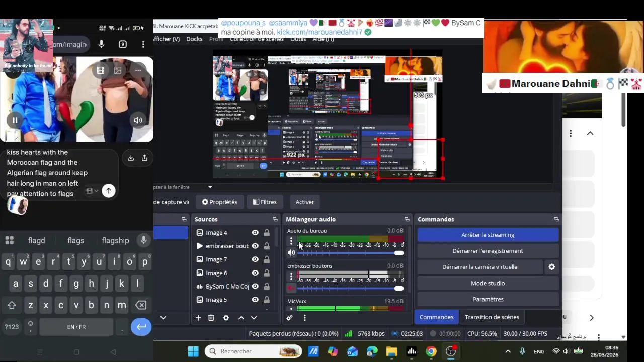Delete selected source with trash icon
This screenshot has height=362, width=644.
[211, 318]
